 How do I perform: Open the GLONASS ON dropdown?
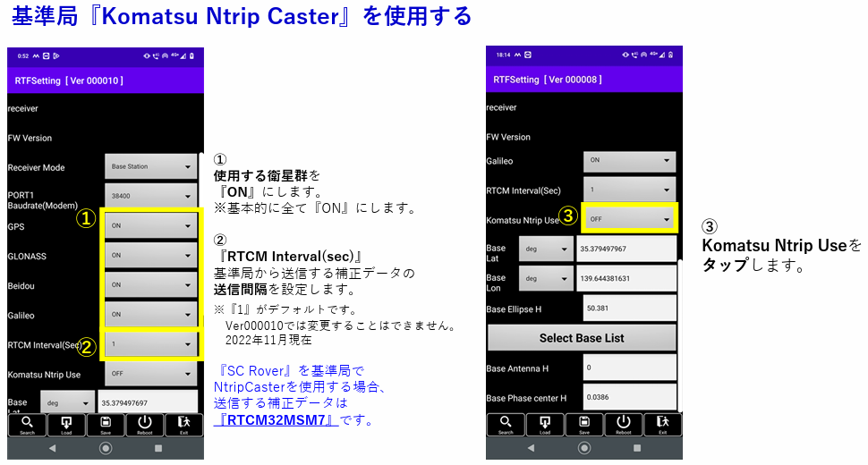(150, 256)
